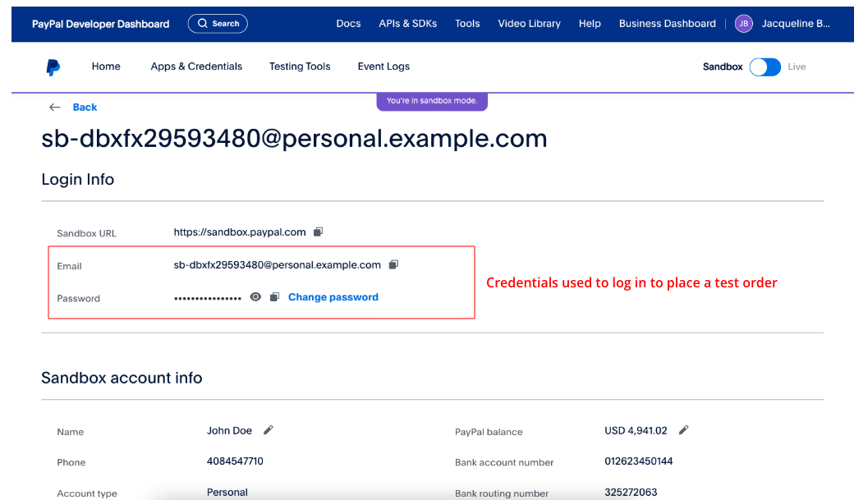Viewport: 868px width, 500px height.
Task: Copy the password to clipboard
Action: tap(275, 297)
